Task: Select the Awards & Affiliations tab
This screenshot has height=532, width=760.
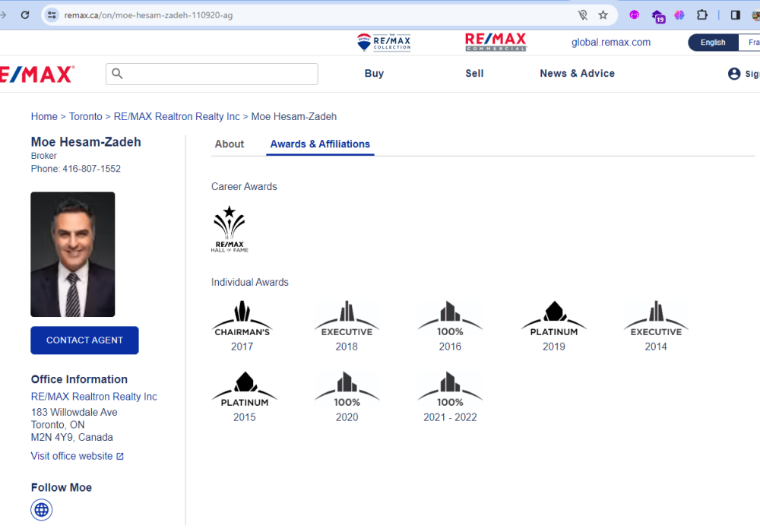Action: pyautogui.click(x=320, y=144)
